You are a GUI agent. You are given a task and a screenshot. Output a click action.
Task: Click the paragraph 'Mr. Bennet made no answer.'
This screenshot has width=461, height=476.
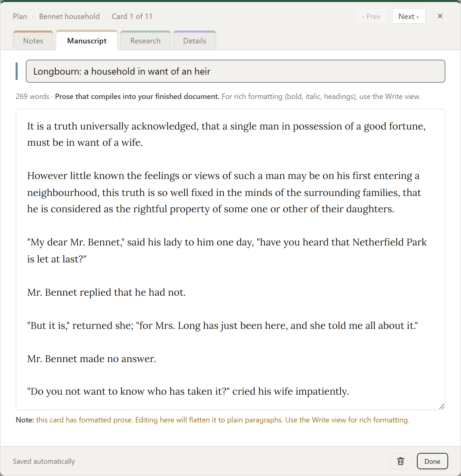click(92, 359)
